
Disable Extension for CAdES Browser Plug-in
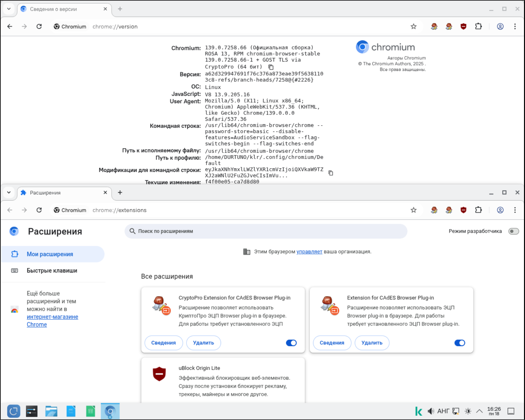(460, 343)
